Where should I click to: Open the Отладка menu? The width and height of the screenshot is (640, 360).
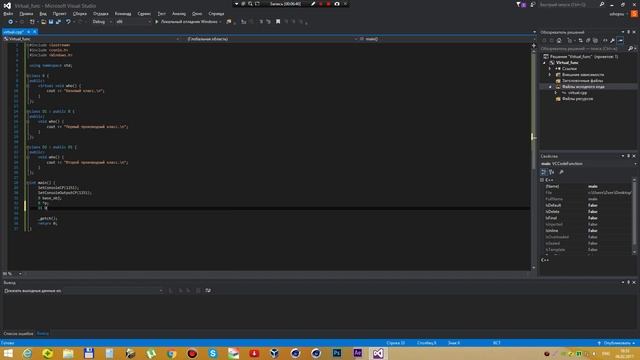tap(101, 13)
